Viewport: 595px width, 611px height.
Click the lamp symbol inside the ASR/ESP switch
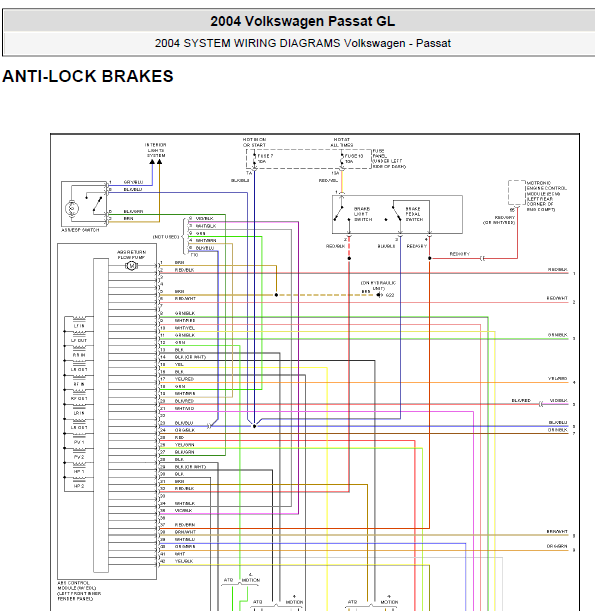pos(72,208)
